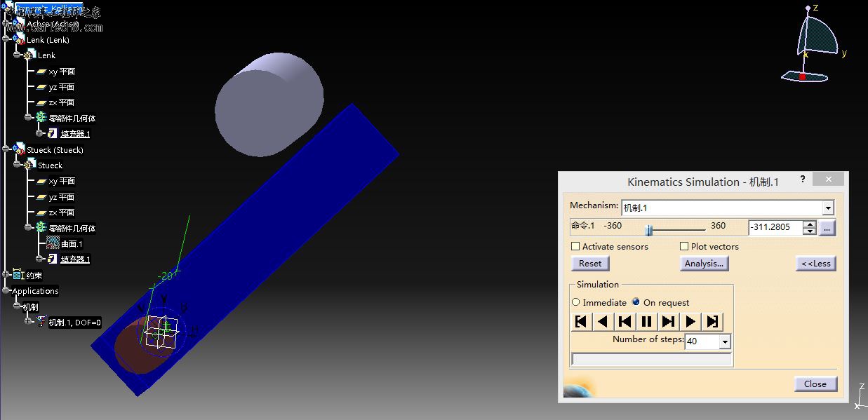
Task: Select the Applications node in tree
Action: pos(35,291)
